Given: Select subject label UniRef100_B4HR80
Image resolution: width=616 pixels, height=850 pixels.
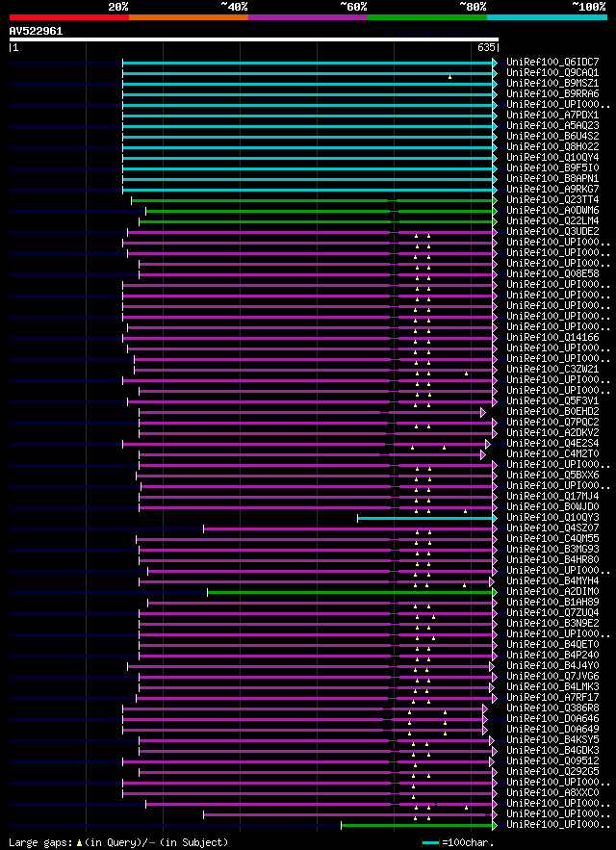Looking at the screenshot, I should (x=552, y=560).
